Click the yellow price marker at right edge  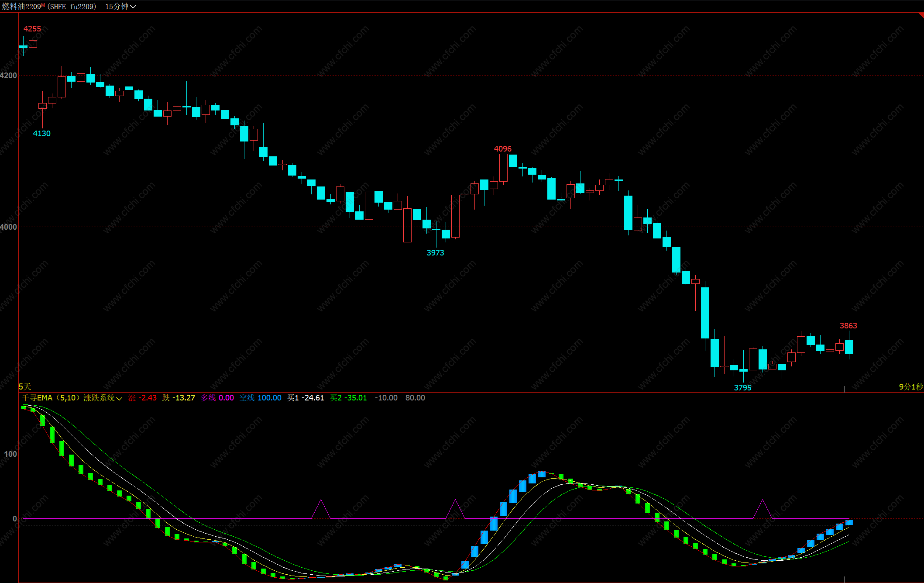(917, 354)
